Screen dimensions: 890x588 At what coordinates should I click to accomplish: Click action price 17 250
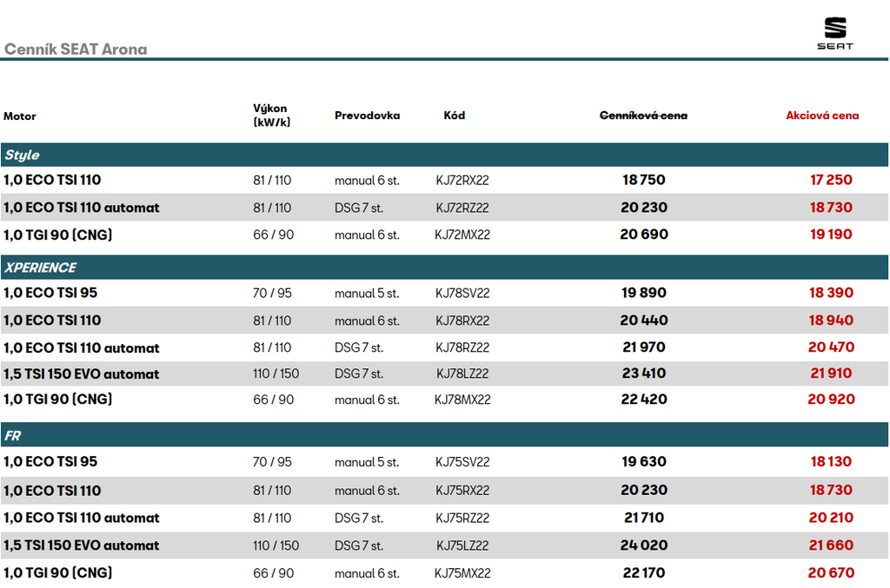(831, 180)
